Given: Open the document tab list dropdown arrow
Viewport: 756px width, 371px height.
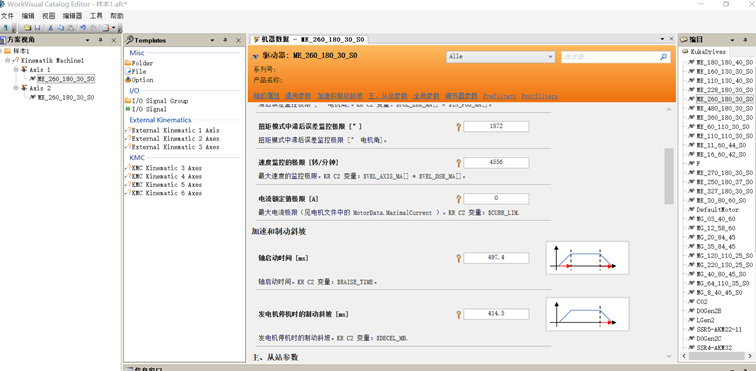Looking at the screenshot, I should 662,39.
